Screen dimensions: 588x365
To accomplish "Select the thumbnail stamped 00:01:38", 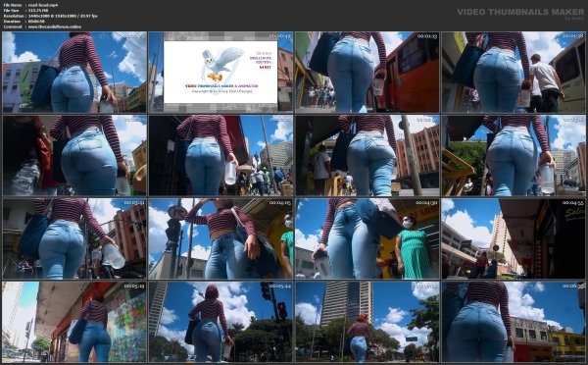I will pos(514,72).
